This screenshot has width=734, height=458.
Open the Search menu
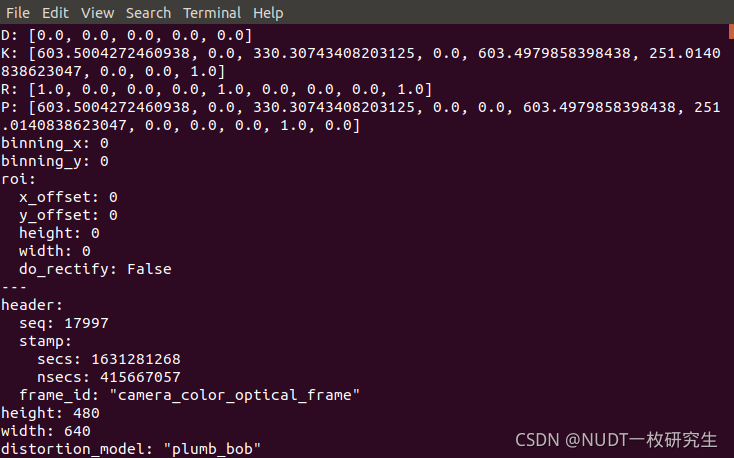pos(149,13)
